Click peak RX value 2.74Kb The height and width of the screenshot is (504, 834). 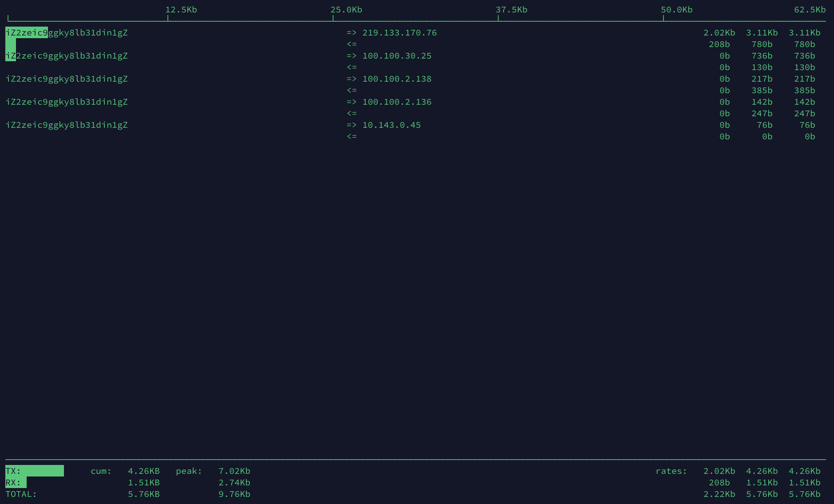tap(234, 483)
